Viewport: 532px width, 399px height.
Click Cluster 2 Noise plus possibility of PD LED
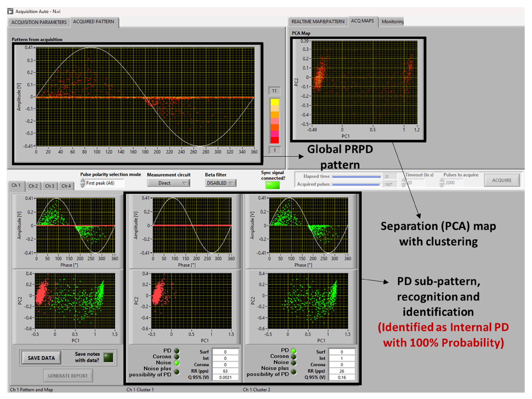pyautogui.click(x=293, y=372)
